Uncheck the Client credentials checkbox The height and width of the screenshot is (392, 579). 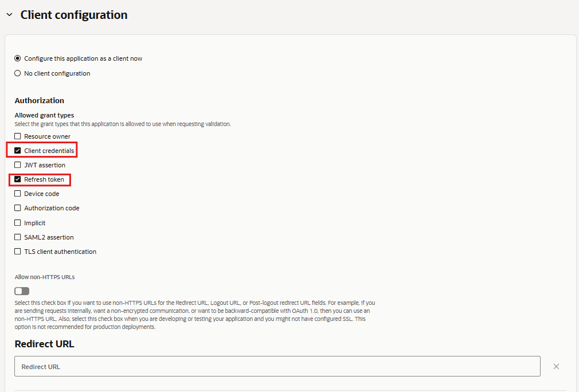click(18, 151)
